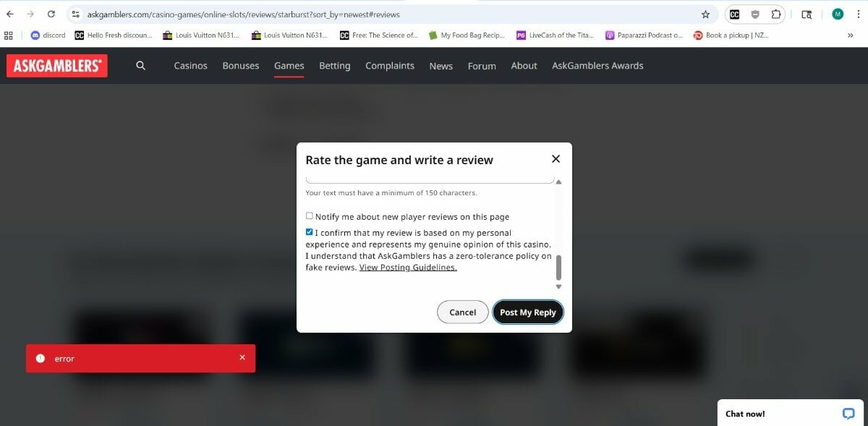Go to the Complaints navigation item

[x=390, y=66]
